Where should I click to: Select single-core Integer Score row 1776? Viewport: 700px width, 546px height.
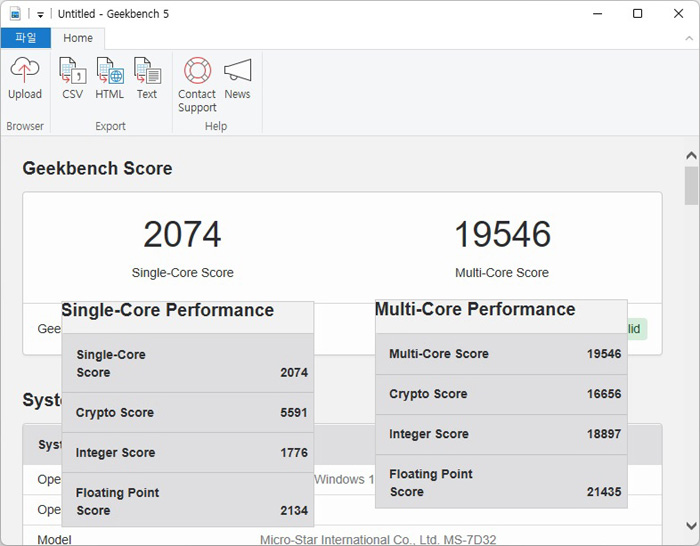pos(188,453)
